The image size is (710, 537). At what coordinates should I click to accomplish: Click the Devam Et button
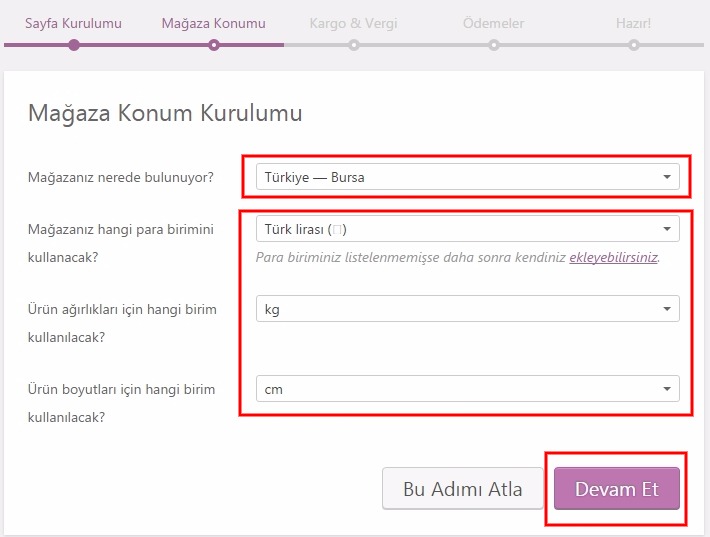click(617, 489)
